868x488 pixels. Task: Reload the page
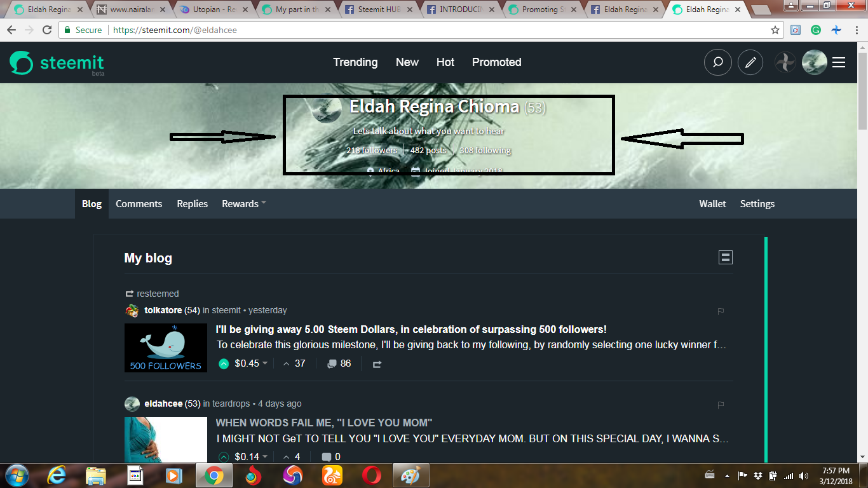[x=47, y=30]
